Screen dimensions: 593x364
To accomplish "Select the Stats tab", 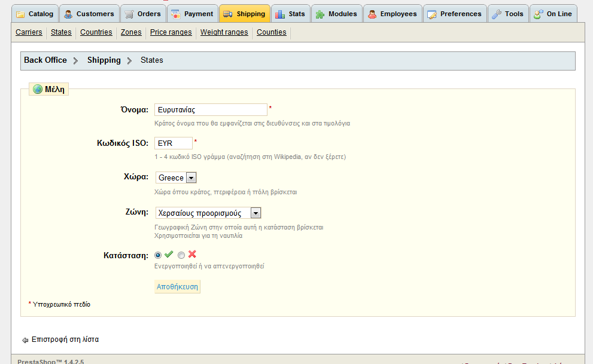I will pyautogui.click(x=291, y=14).
